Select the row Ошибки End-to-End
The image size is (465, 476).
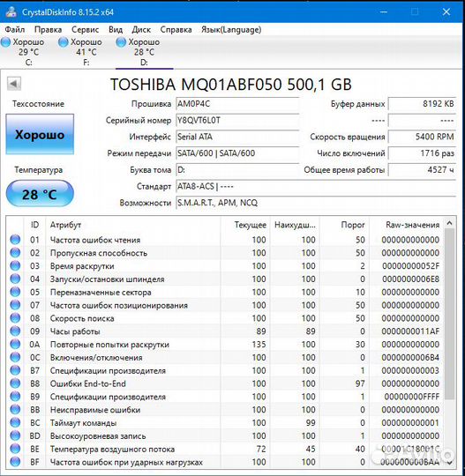[x=225, y=383]
